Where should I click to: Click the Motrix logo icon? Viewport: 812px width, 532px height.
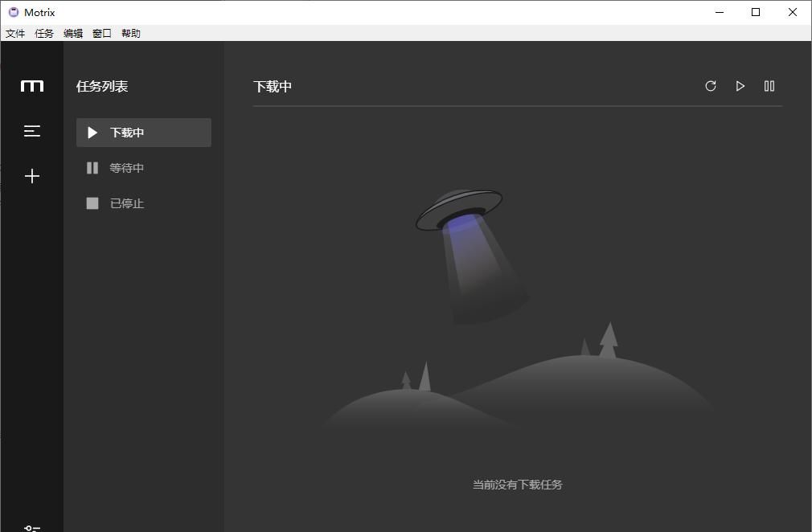[x=31, y=85]
